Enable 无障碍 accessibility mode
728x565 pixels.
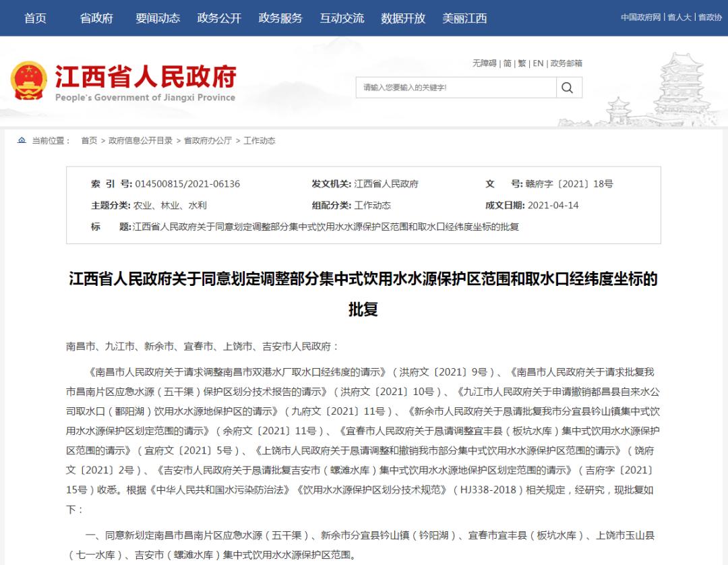click(x=484, y=63)
